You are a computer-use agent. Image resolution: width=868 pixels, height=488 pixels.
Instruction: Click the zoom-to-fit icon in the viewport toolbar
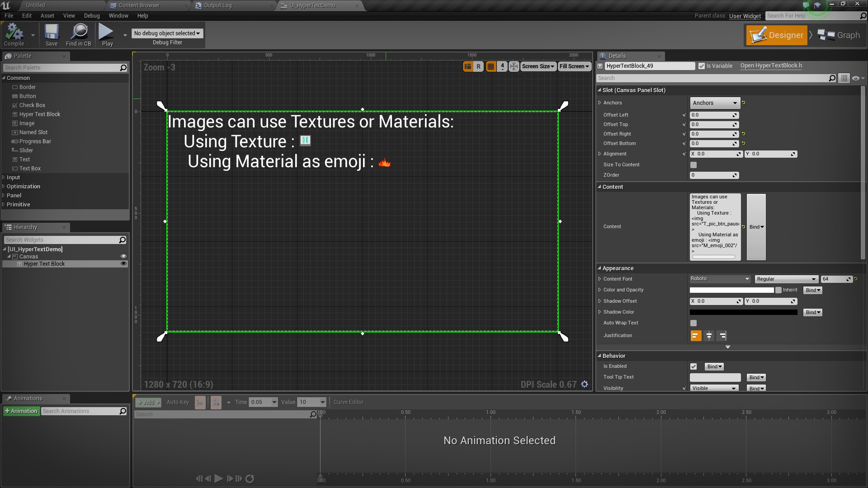coord(514,66)
